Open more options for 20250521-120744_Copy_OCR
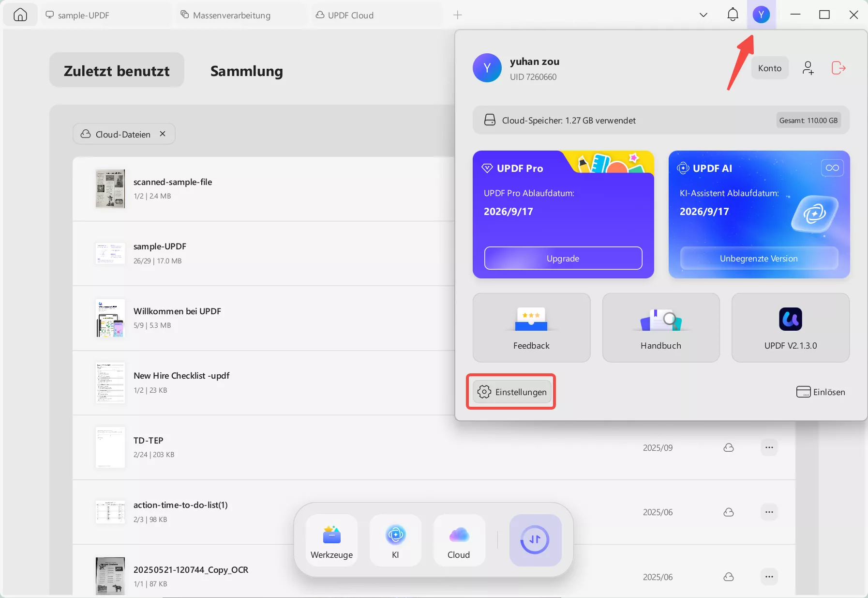868x598 pixels. tap(769, 577)
